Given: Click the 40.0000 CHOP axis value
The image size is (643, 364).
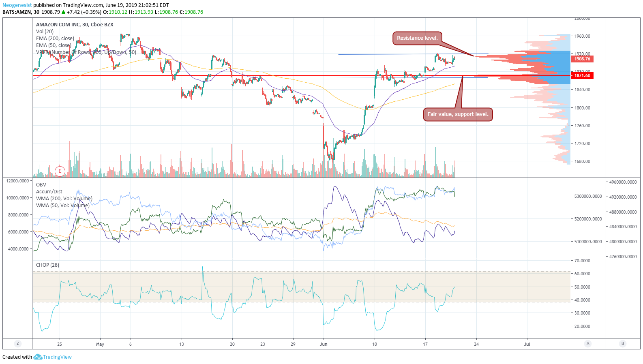Looking at the screenshot, I should point(582,300).
